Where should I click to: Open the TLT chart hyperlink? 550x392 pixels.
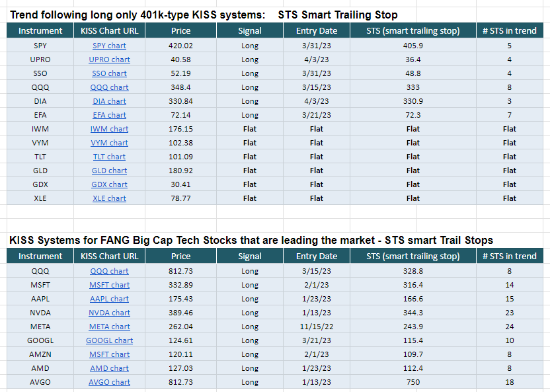[109, 157]
